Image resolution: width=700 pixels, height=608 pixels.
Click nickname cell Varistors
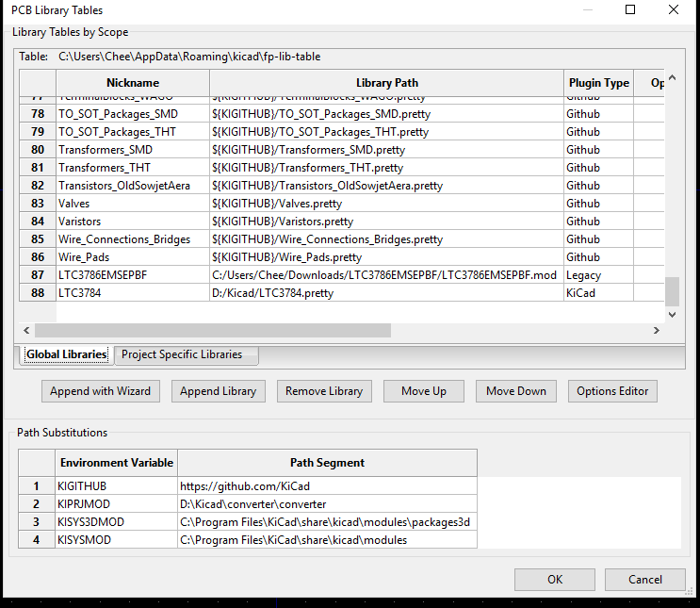click(x=133, y=222)
